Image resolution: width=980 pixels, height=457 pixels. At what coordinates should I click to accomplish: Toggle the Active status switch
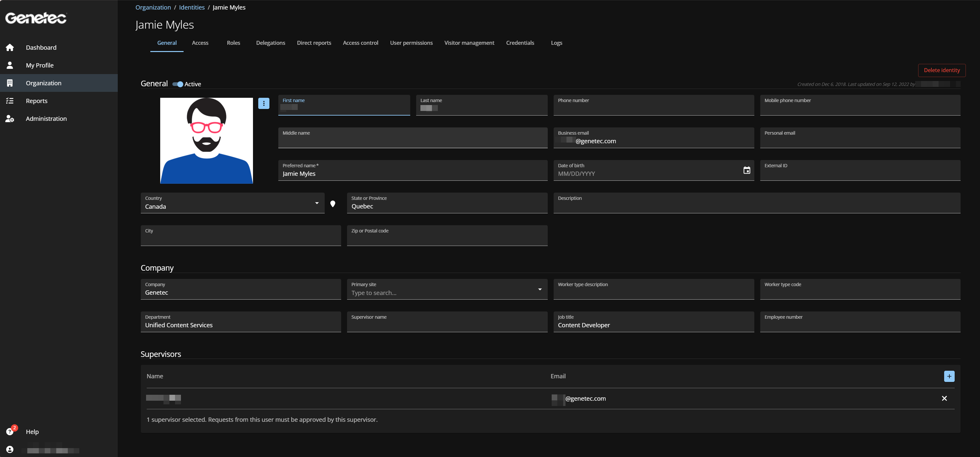point(178,84)
